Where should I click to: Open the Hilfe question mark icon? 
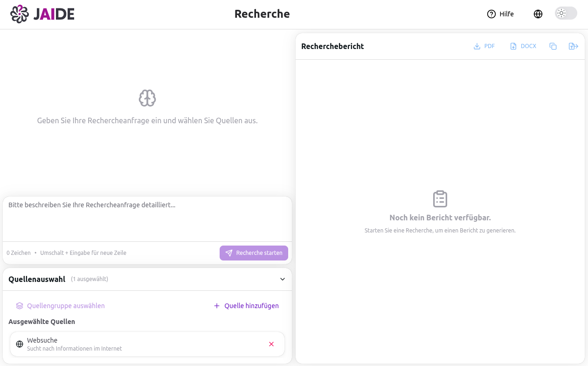point(491,14)
